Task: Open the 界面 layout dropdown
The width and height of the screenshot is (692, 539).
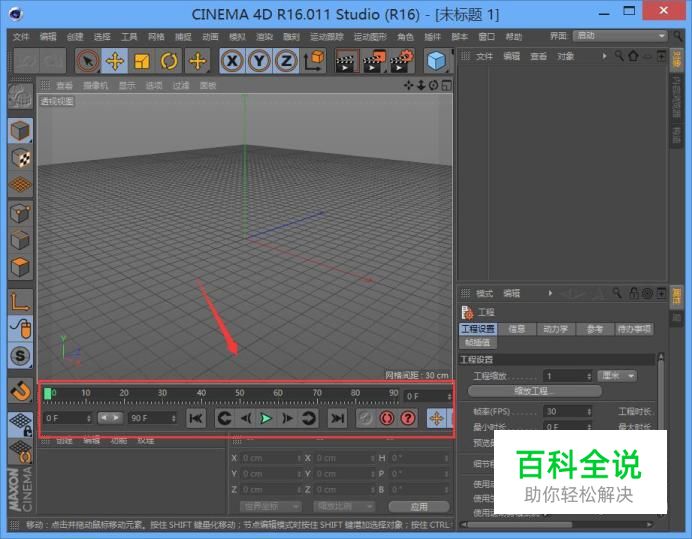Action: (x=620, y=36)
